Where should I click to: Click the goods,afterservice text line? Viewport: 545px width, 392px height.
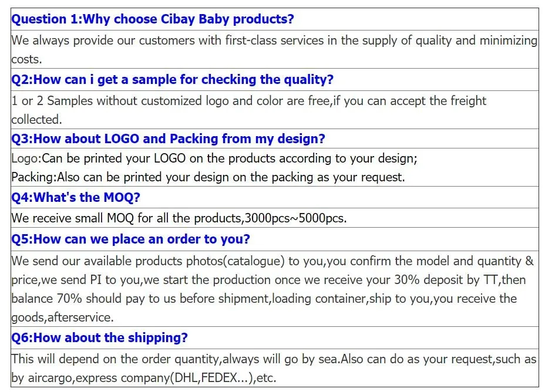63,317
